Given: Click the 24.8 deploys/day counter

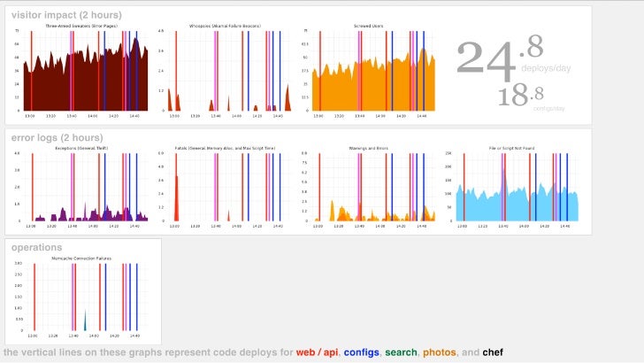Looking at the screenshot, I should (513, 58).
